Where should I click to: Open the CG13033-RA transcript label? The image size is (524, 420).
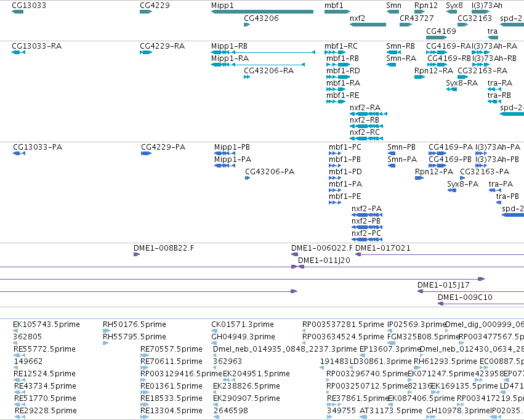tap(37, 46)
